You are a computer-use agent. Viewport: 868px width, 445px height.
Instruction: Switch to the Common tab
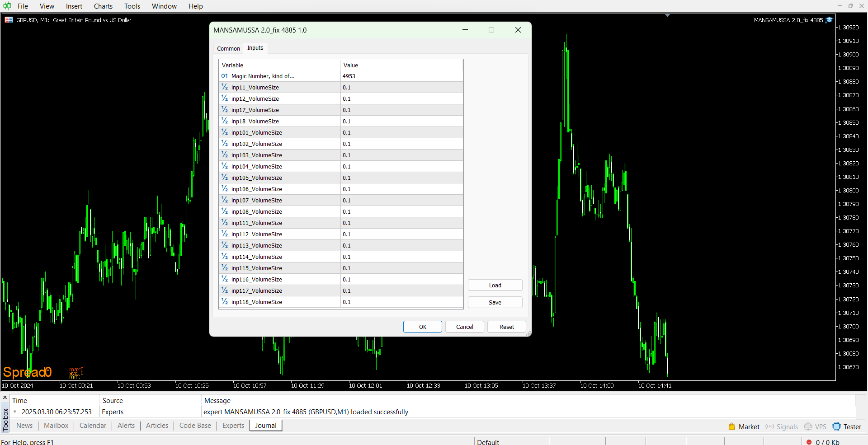[228, 48]
